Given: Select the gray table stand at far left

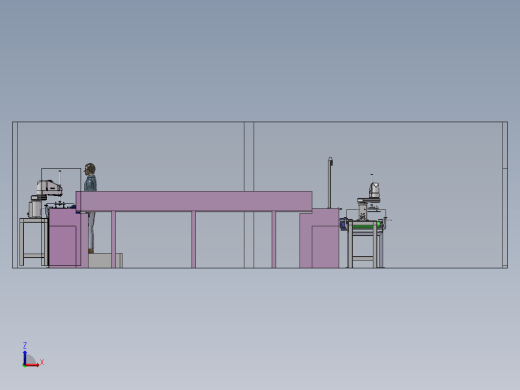Looking at the screenshot, I should pos(34,242).
